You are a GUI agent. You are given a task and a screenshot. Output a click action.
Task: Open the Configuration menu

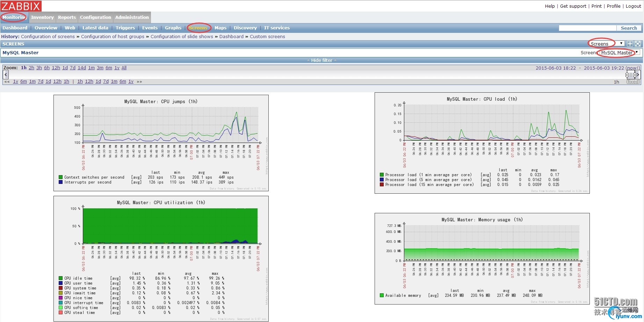point(95,17)
